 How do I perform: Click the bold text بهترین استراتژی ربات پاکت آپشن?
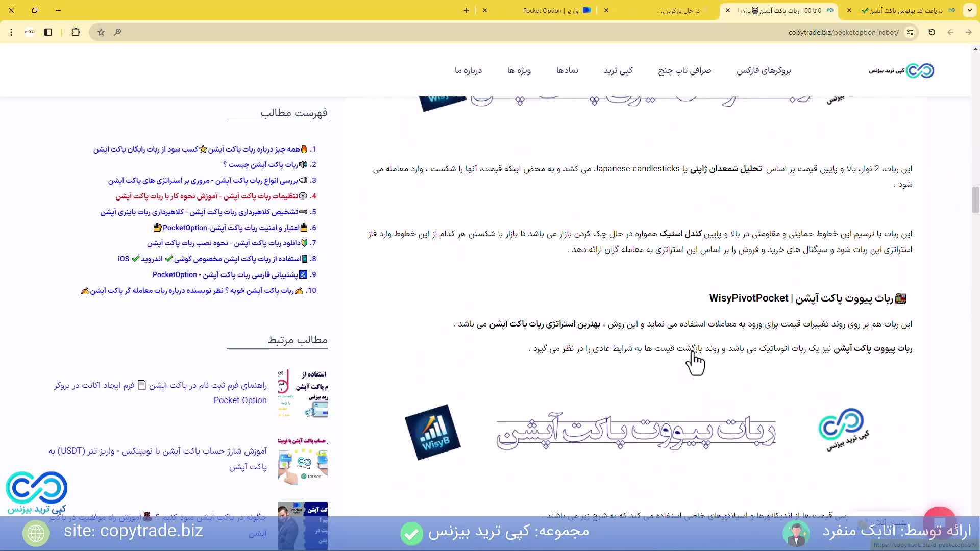(x=545, y=324)
